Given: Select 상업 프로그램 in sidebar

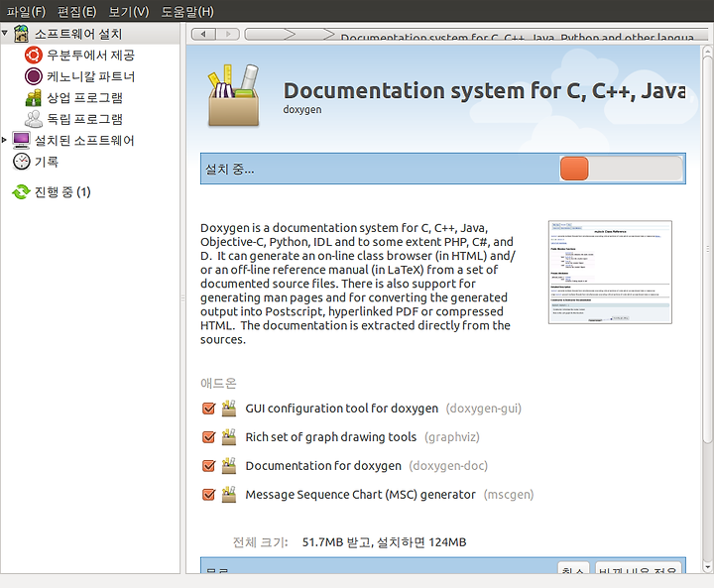Looking at the screenshot, I should point(84,97).
